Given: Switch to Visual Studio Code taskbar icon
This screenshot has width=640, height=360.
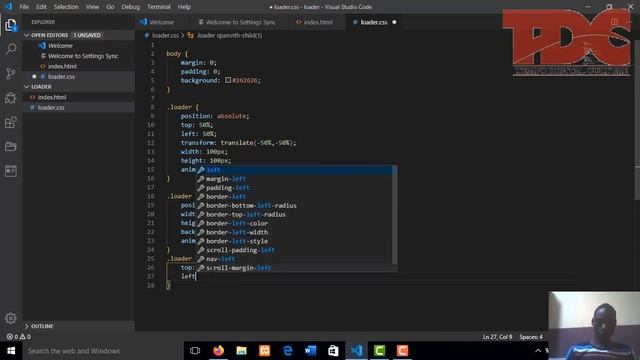Looking at the screenshot, I should coord(356,351).
